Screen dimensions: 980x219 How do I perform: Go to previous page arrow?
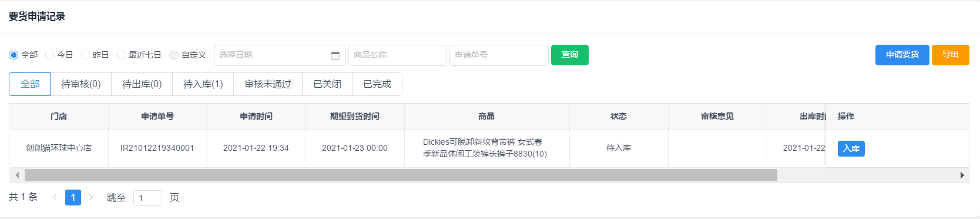tap(55, 197)
